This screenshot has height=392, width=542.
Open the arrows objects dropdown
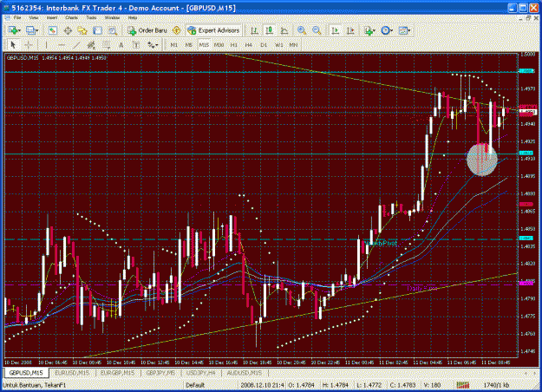coord(153,45)
